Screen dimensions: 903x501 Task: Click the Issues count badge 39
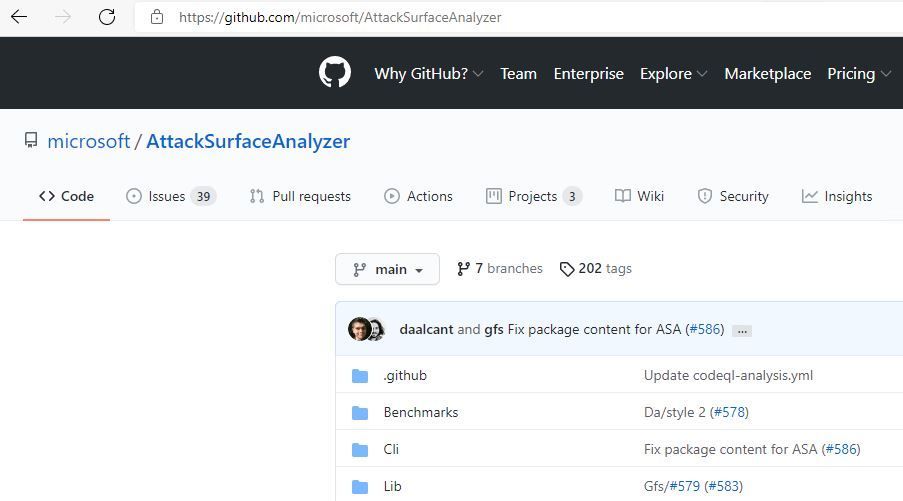click(203, 196)
